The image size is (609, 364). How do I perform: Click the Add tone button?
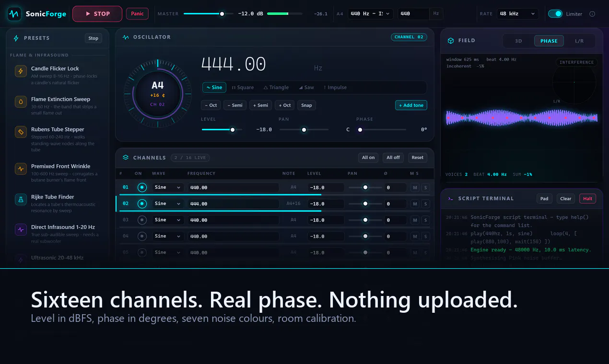(x=411, y=105)
